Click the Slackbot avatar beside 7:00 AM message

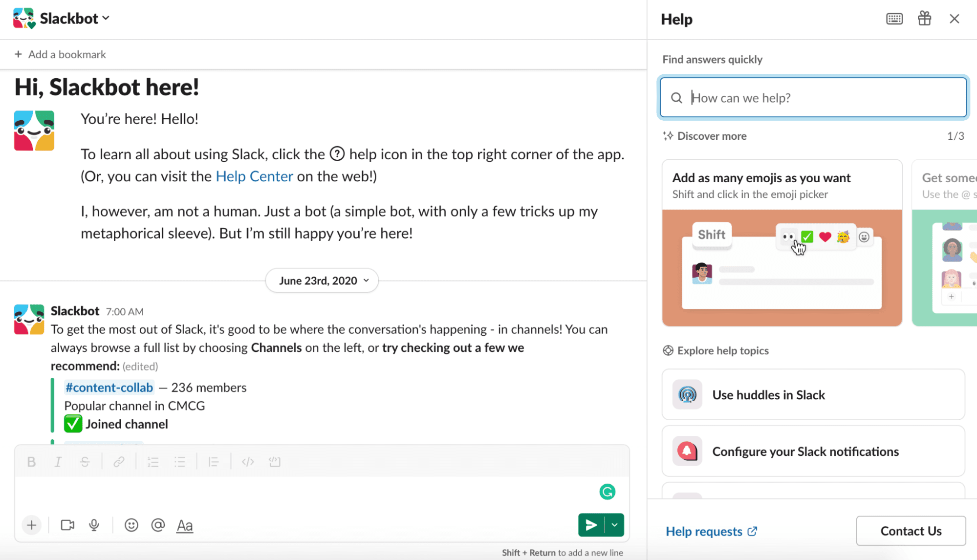coord(29,320)
